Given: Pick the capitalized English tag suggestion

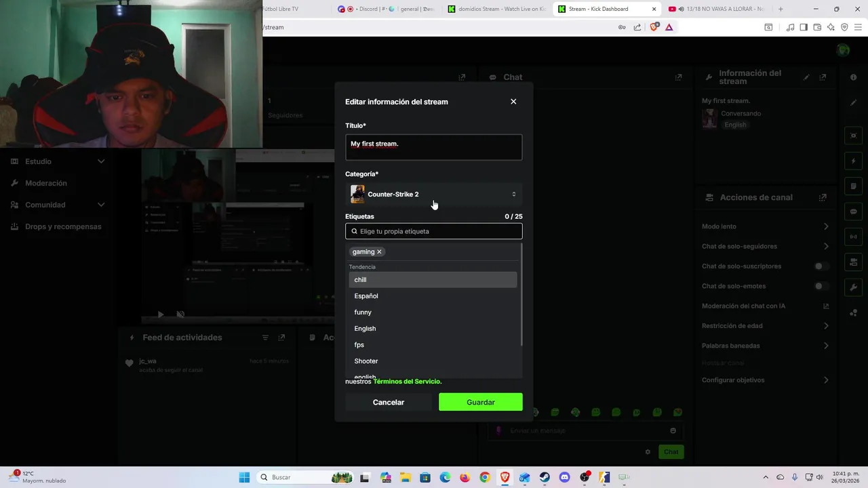Looking at the screenshot, I should click(433, 329).
